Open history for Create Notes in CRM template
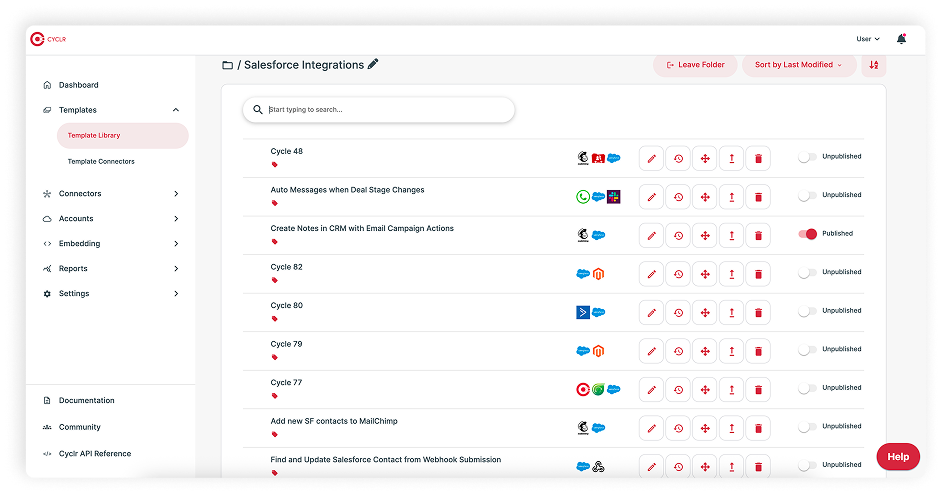This screenshot has height=493, width=941. (678, 235)
